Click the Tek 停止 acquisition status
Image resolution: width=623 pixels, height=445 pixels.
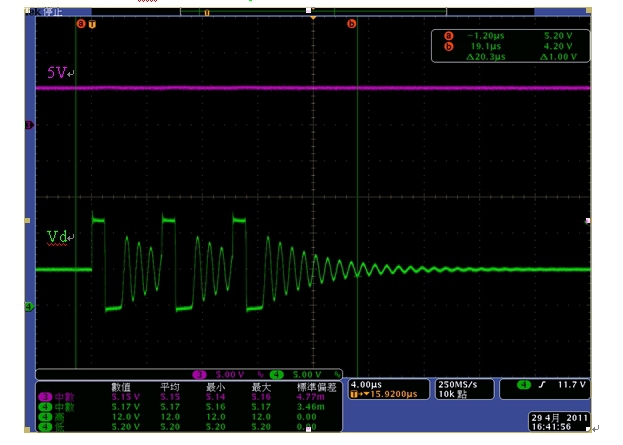tap(44, 12)
